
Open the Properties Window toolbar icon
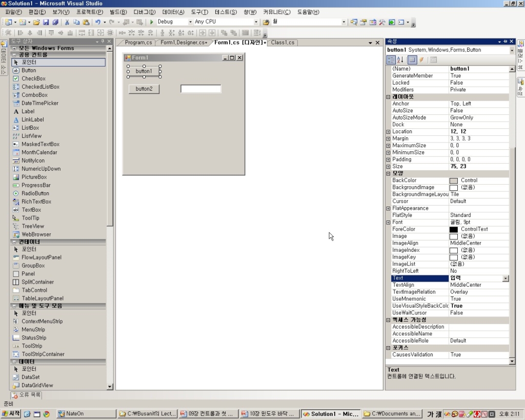364,22
